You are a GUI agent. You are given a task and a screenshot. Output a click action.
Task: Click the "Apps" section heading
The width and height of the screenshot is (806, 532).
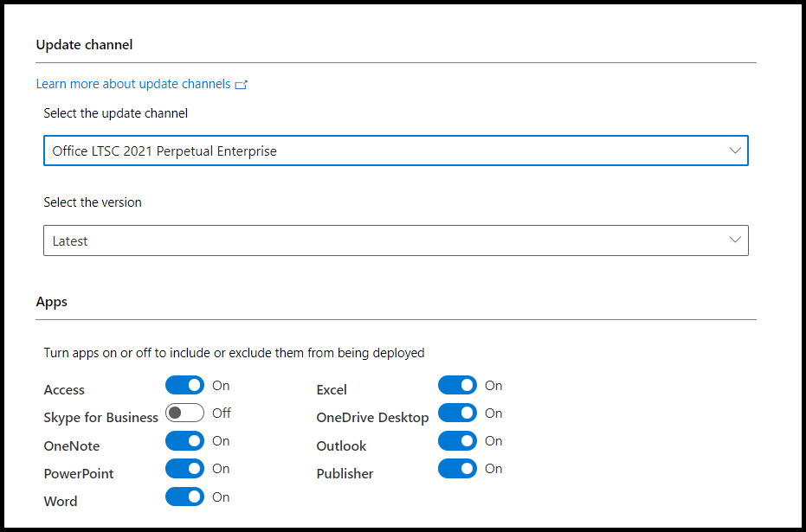(x=51, y=301)
